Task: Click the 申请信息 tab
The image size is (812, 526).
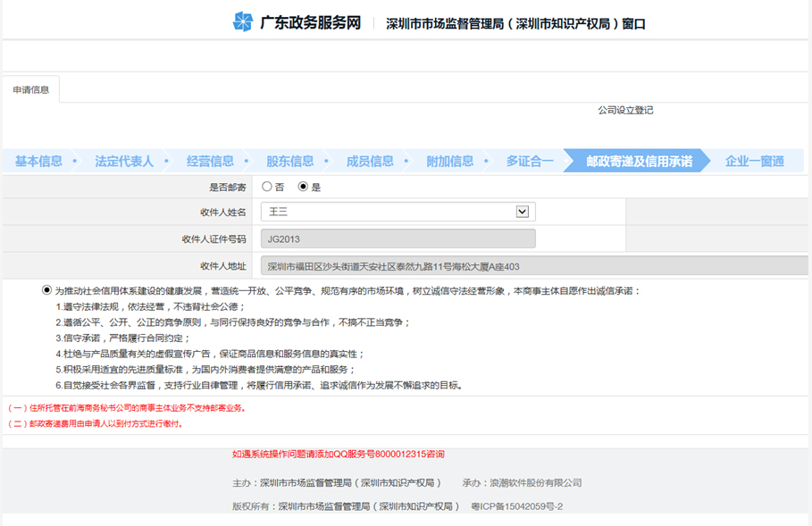Action: pos(31,90)
